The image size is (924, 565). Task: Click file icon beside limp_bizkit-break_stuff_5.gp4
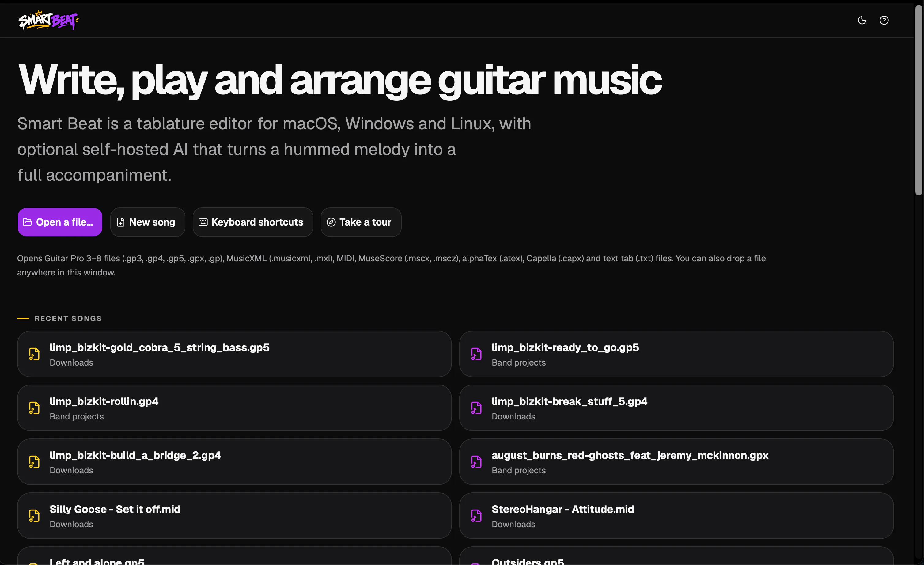pyautogui.click(x=476, y=408)
